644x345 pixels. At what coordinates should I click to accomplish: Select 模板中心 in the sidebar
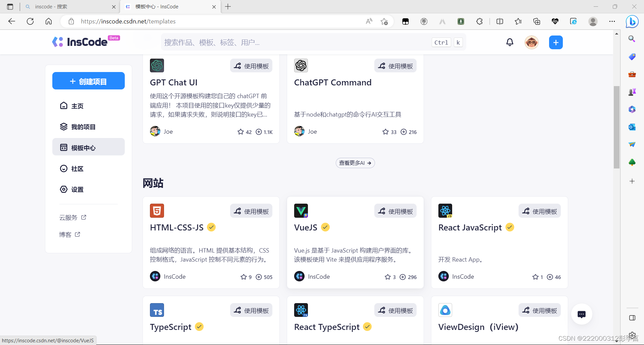tap(89, 147)
